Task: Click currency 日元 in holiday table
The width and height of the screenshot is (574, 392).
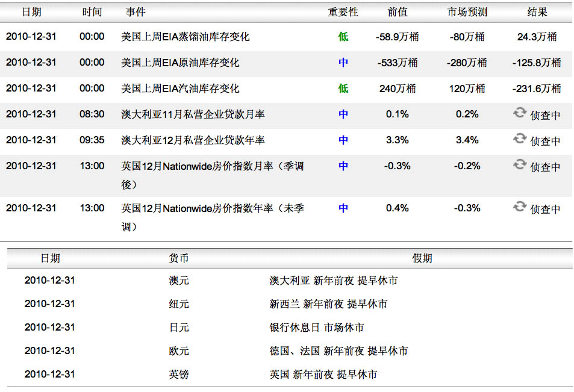Action: click(179, 328)
